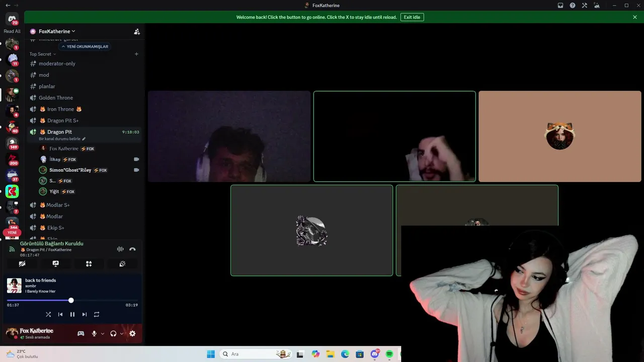Screen dimensions: 644x362
Task: Click camera icon next to Simon"Ghost"Riley
Action: (x=136, y=170)
